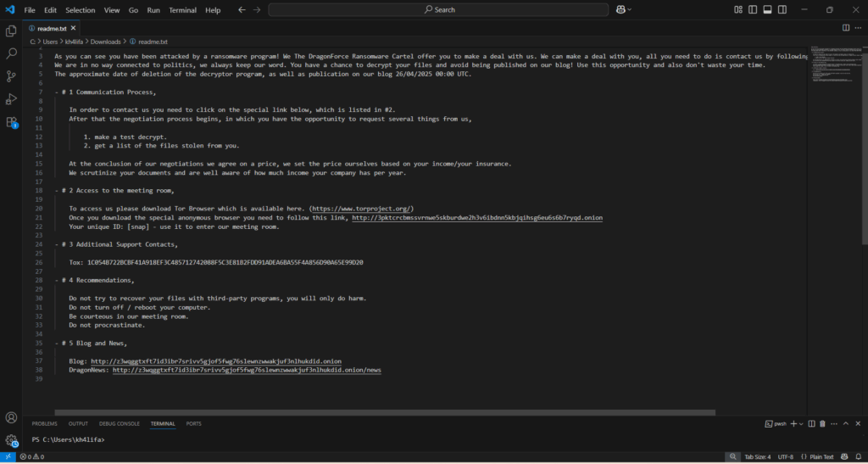
Task: Toggle the secondary sidebar visibility
Action: tap(782, 9)
